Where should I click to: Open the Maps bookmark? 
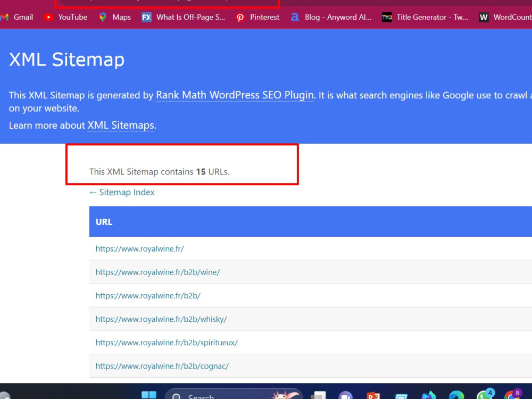pos(115,17)
